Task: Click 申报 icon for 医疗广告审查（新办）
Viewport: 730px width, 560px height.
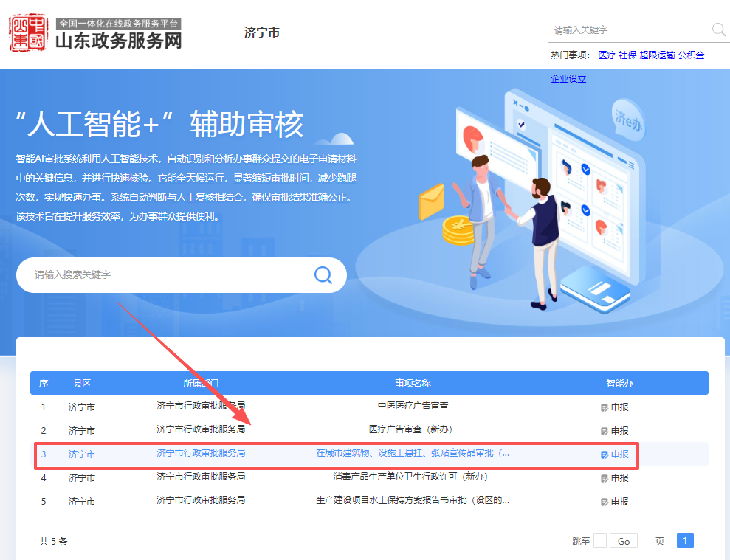Action: (x=605, y=431)
